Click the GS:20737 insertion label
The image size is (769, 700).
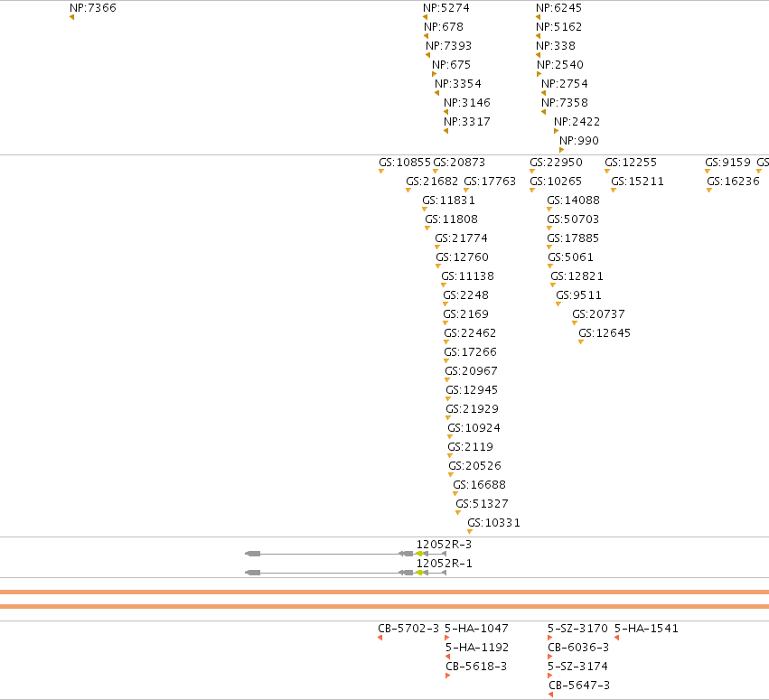pos(599,314)
